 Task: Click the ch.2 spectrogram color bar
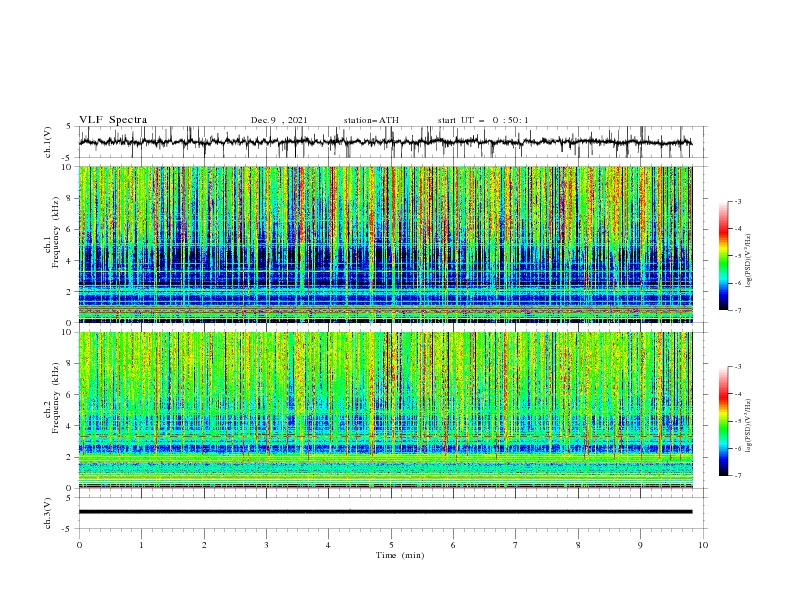pos(723,421)
